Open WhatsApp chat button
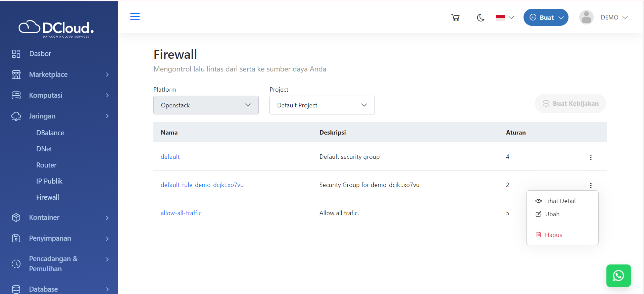The image size is (644, 294). (618, 276)
